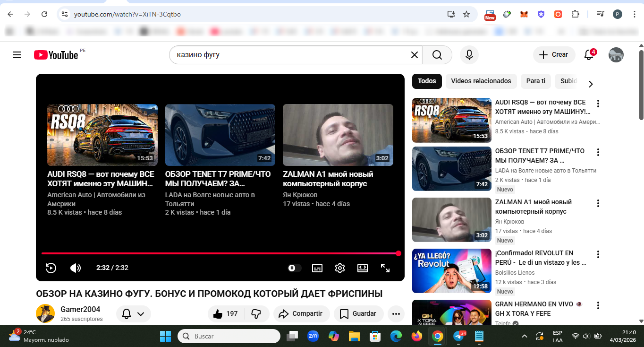Viewport: 644px width, 347px height.
Task: Open options menu for REVOLUT EN PERÚ video
Action: pyautogui.click(x=598, y=254)
